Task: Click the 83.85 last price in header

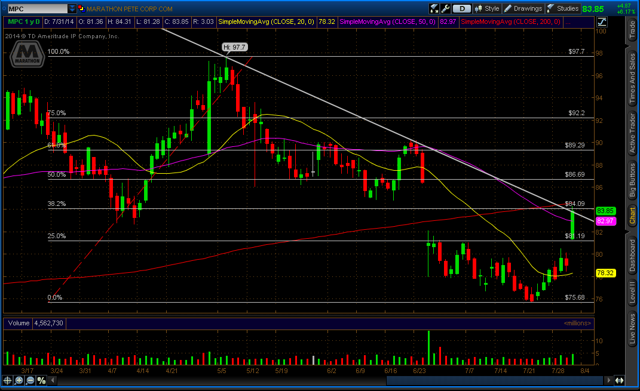Action: 593,9
